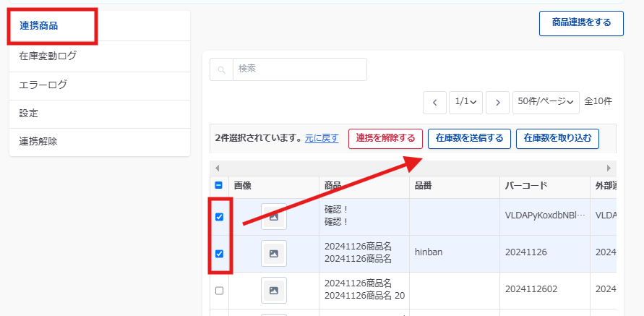Click the magnifier search icon

[x=222, y=69]
